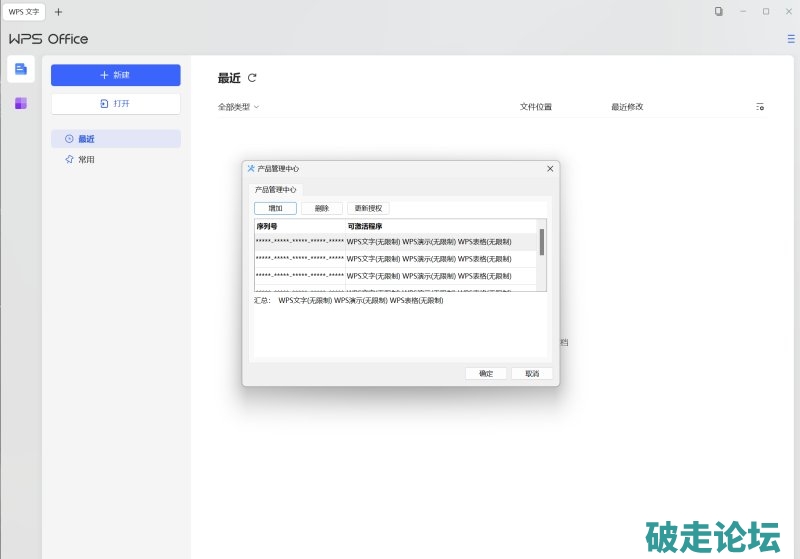The height and width of the screenshot is (559, 800).
Task: Confirm with the 确定 button
Action: tap(486, 373)
